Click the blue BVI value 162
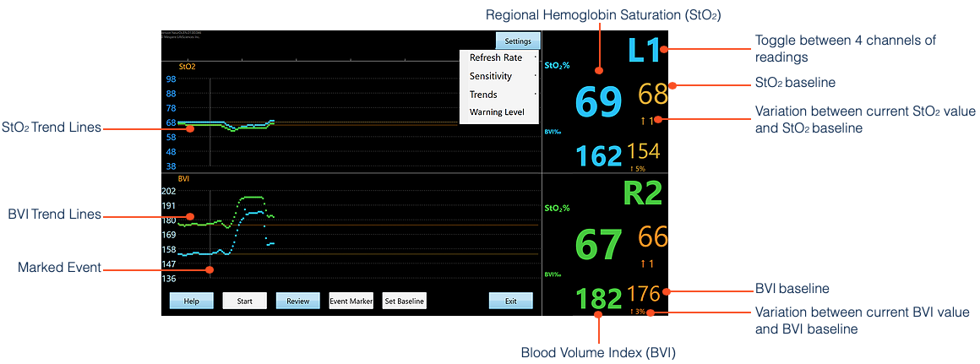The image size is (980, 364). click(599, 155)
